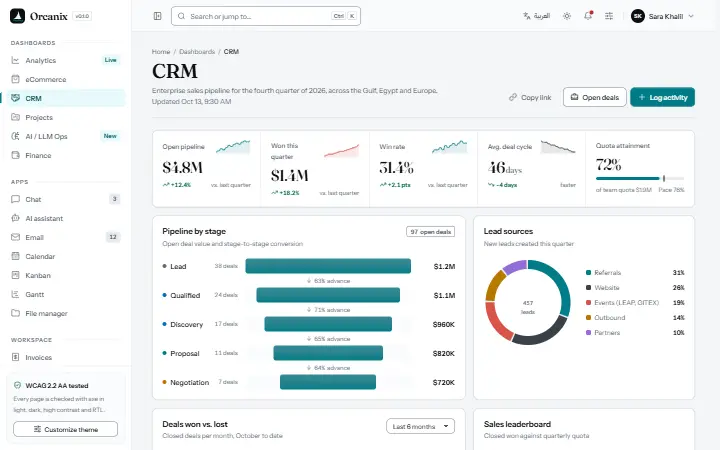Toggle the sidebar collapse icon
This screenshot has width=720, height=450.
pos(158,16)
